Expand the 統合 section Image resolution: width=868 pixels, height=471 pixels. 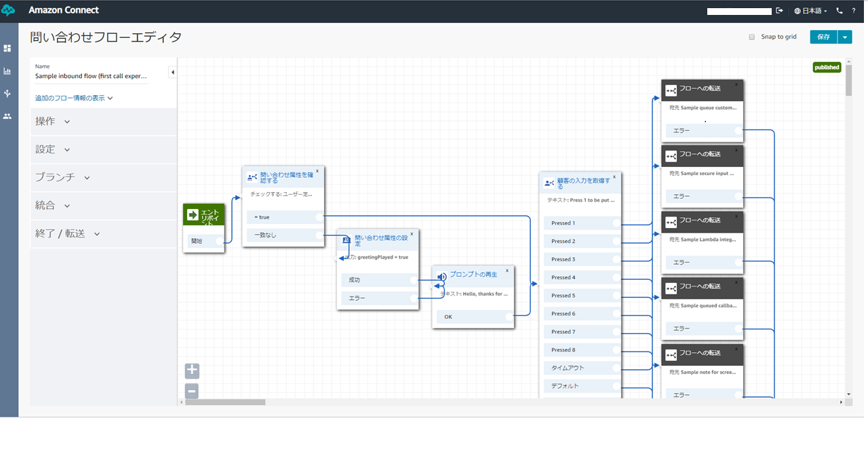pos(103,206)
